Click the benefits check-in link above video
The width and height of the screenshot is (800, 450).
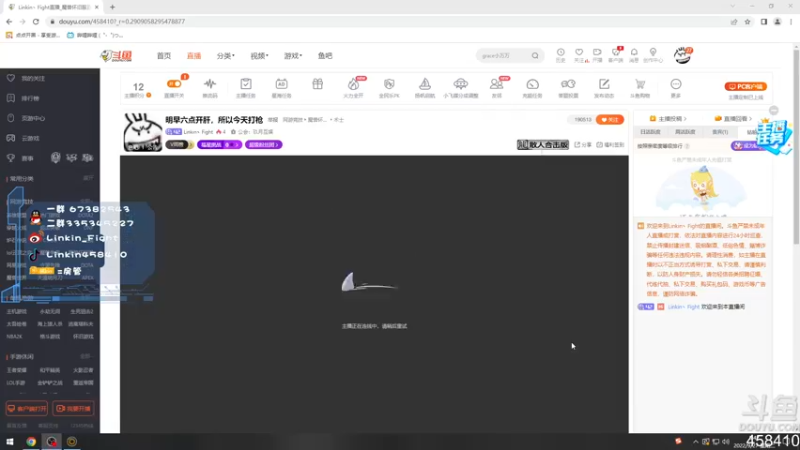610,145
